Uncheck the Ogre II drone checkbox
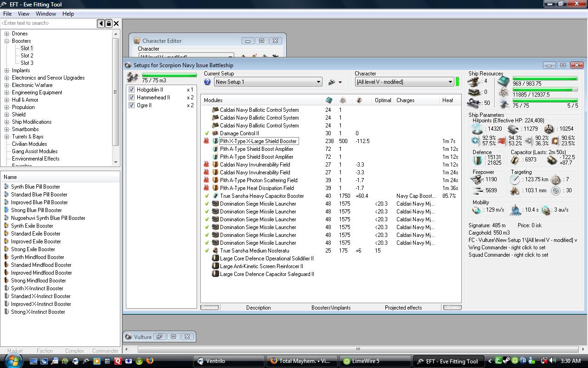This screenshot has height=368, width=588. pos(132,105)
